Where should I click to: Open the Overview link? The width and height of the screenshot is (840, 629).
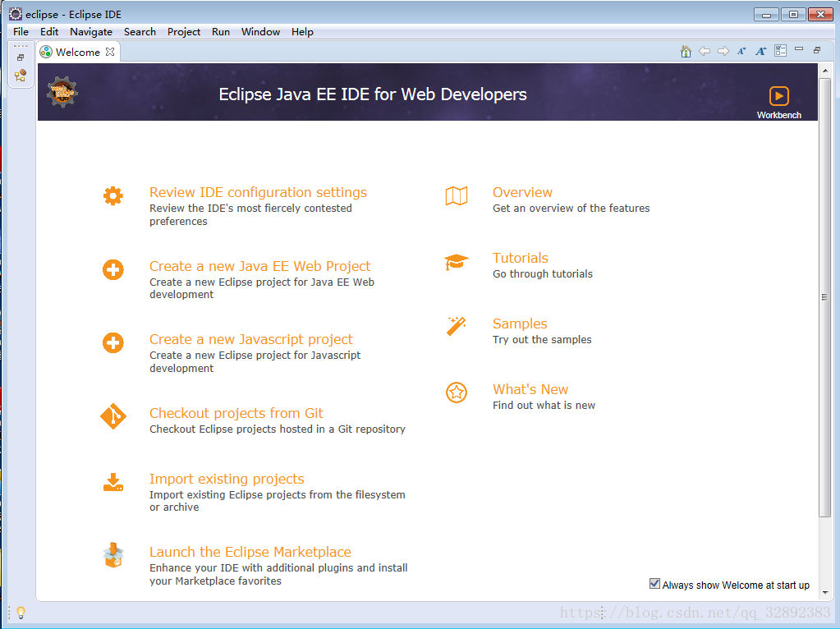(522, 192)
